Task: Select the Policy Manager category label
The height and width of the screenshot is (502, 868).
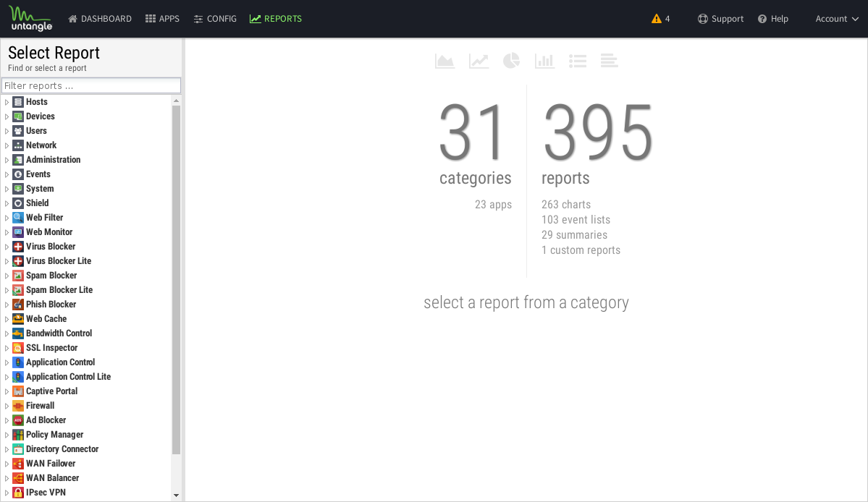Action: click(x=55, y=435)
